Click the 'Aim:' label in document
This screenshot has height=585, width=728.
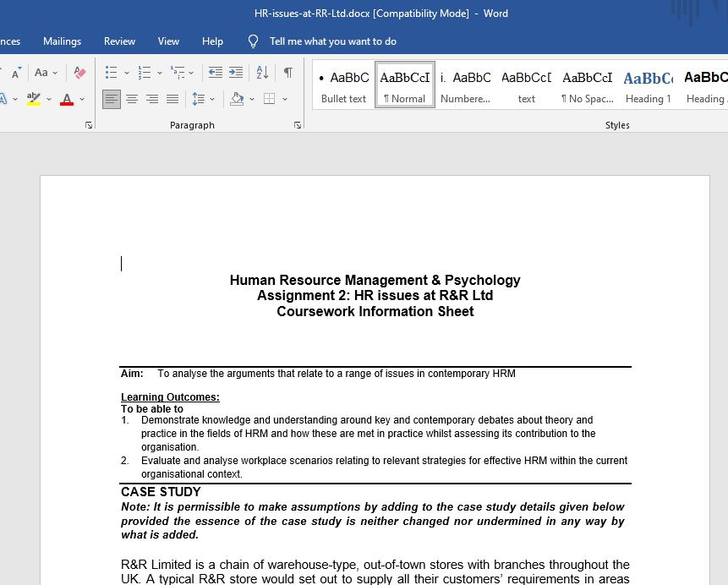coord(132,374)
